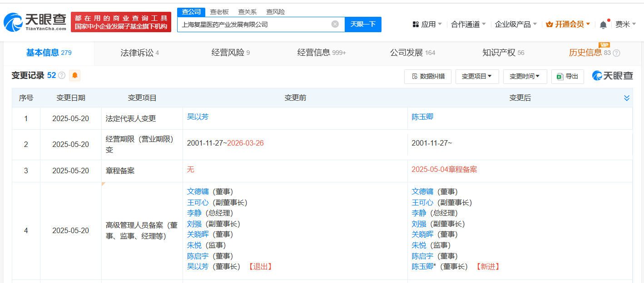Click the app grid icon next to 应用

point(416,24)
